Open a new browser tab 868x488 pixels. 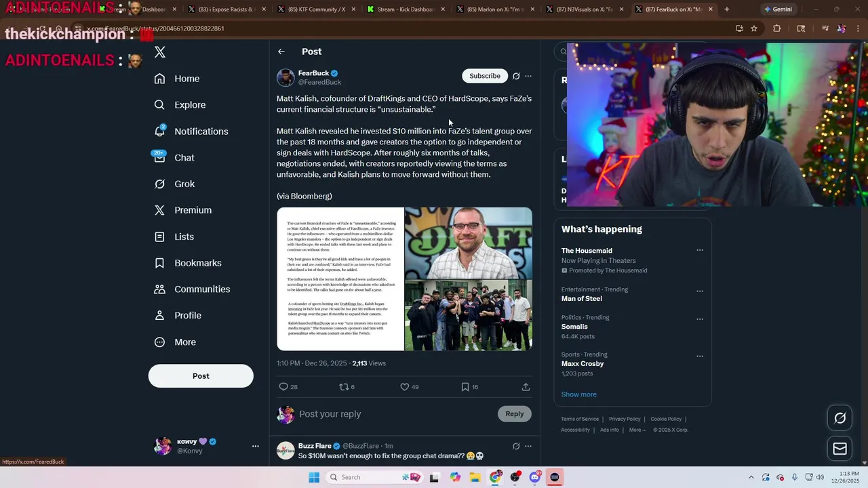point(726,9)
